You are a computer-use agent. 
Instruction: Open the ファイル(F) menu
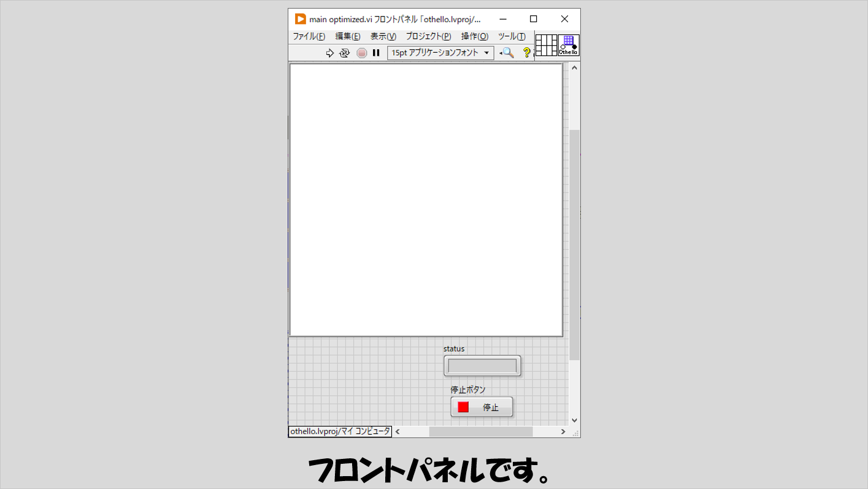tap(309, 36)
